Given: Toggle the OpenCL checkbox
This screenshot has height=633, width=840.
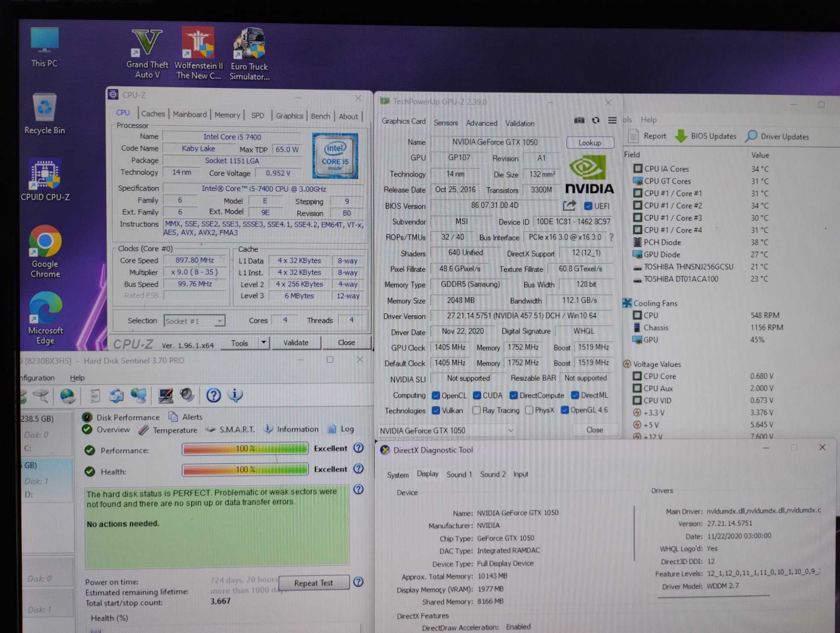Looking at the screenshot, I should 436,396.
